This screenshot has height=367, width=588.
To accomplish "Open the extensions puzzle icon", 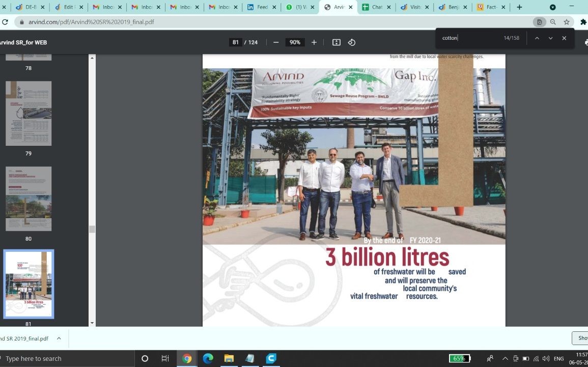I will tap(583, 22).
